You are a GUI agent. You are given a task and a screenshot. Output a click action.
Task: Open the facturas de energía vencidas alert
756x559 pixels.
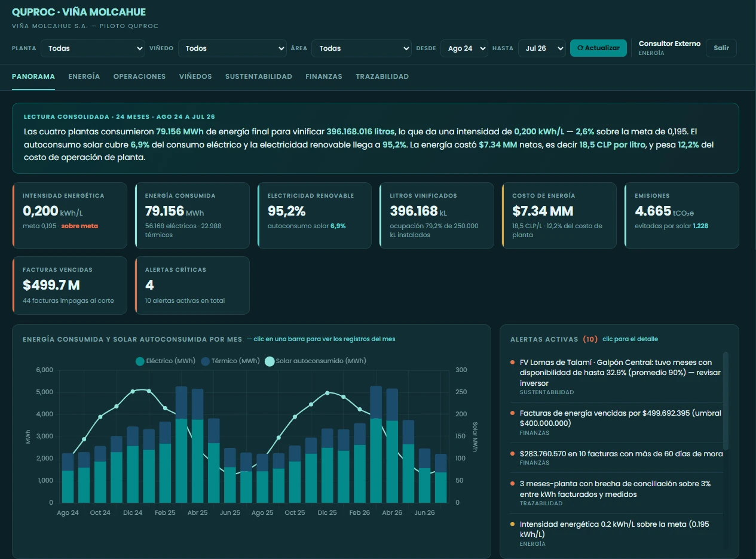(616, 422)
